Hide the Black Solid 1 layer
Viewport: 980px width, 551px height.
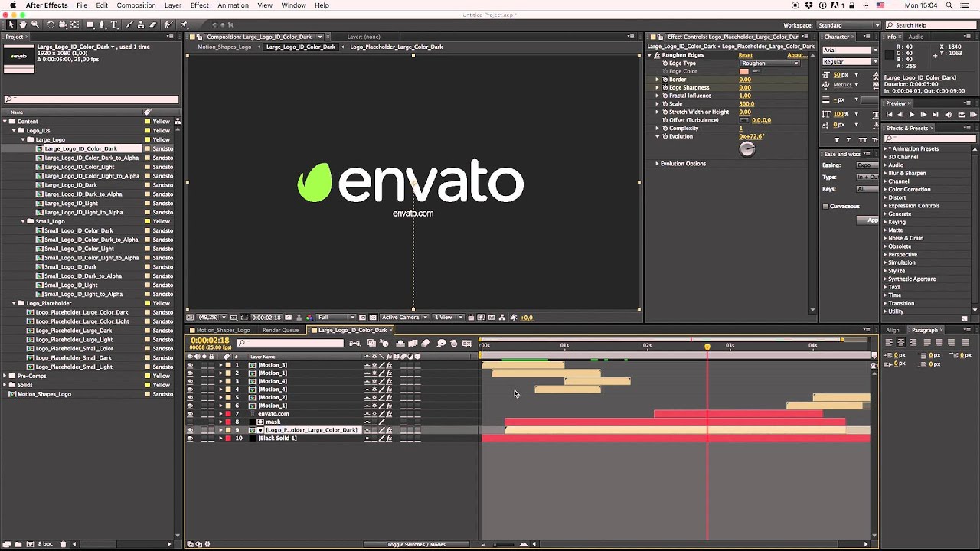[190, 439]
